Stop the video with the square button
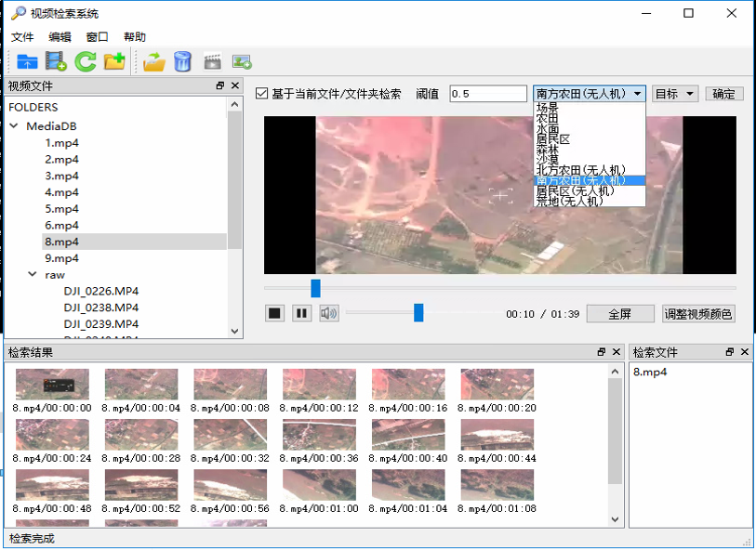Screen dimensions: 756x550 (x=274, y=313)
